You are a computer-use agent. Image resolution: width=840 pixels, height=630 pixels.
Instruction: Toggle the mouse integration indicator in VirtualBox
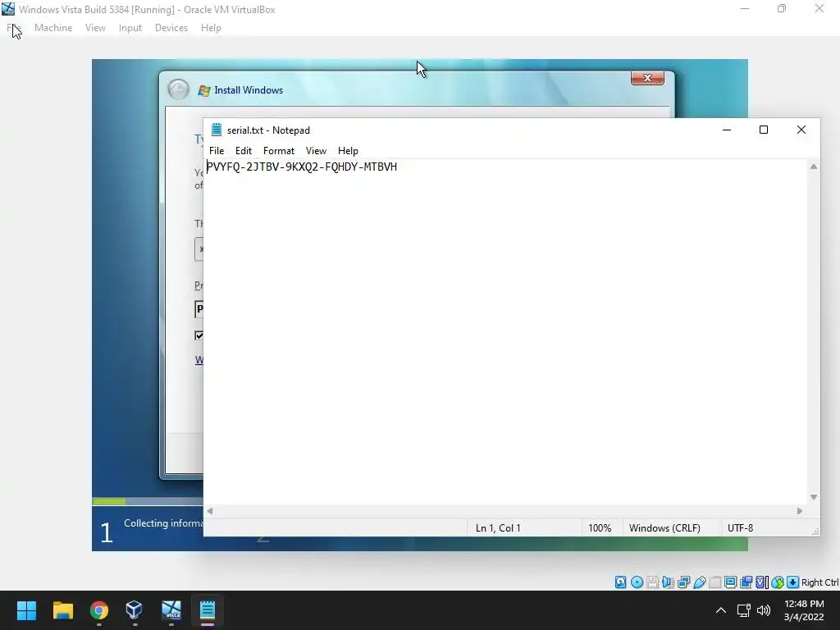[778, 582]
